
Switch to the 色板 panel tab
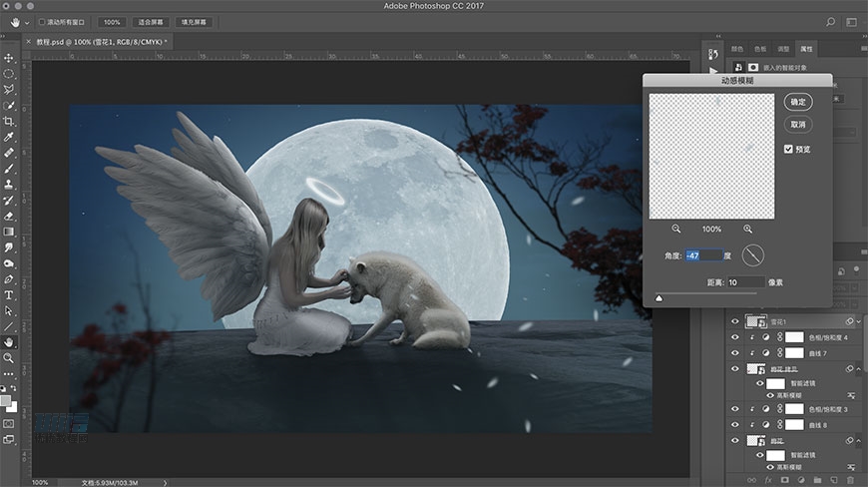point(760,49)
